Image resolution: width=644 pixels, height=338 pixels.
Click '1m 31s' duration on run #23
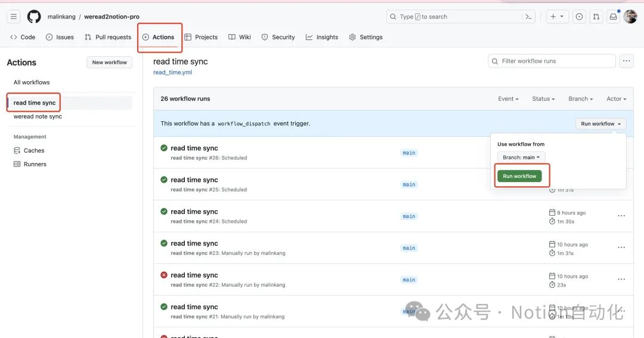[x=565, y=253]
